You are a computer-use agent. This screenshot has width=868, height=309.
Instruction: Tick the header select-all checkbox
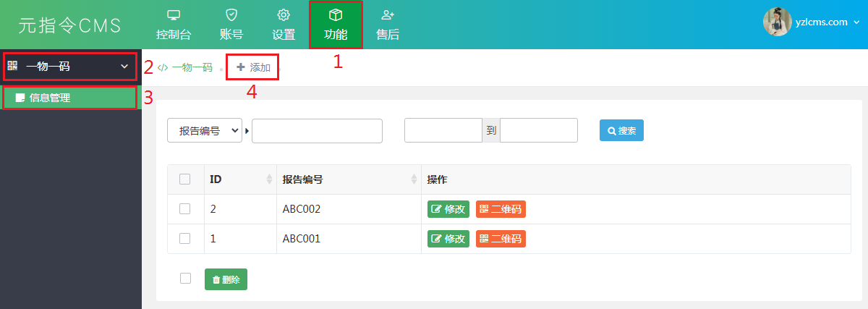click(184, 179)
